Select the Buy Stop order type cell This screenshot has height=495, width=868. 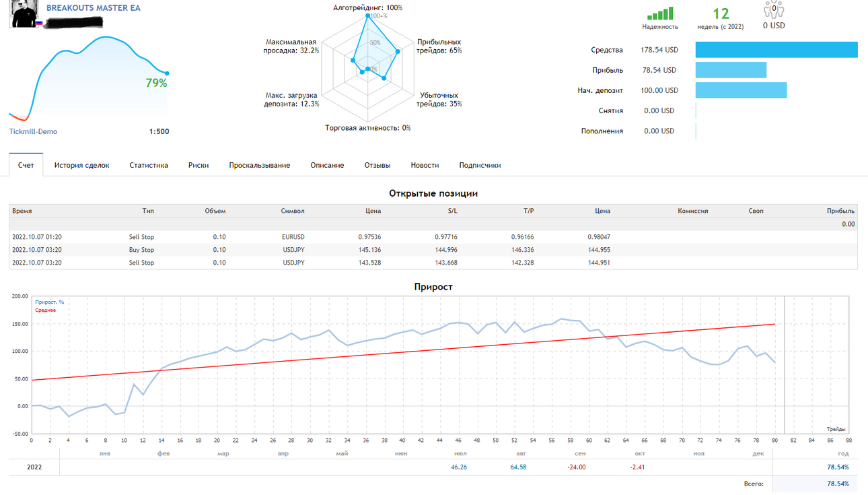point(141,250)
